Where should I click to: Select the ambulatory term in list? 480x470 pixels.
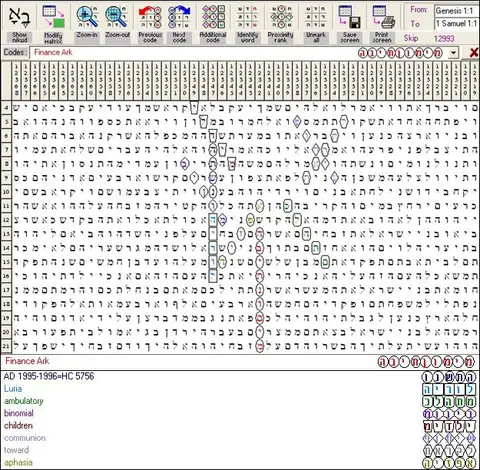tap(24, 401)
